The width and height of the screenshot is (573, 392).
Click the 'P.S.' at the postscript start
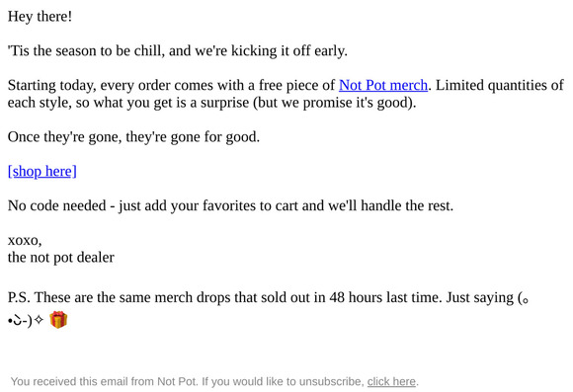(x=19, y=297)
